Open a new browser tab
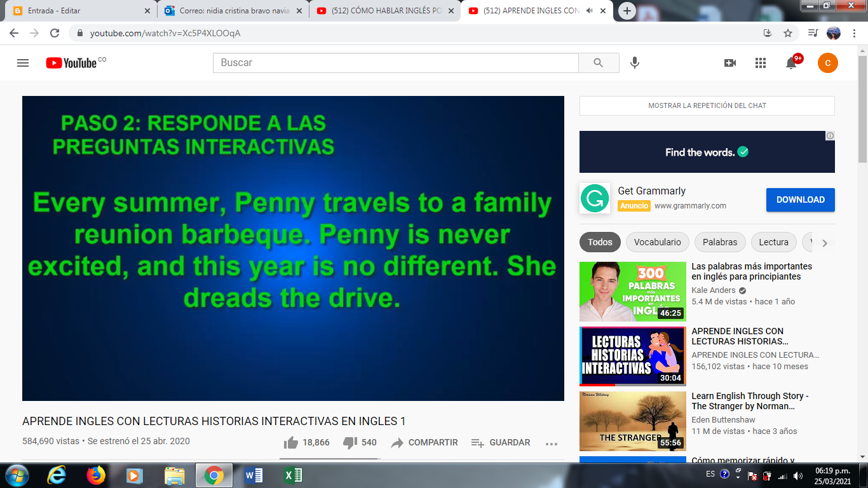868x488 pixels. tap(627, 11)
